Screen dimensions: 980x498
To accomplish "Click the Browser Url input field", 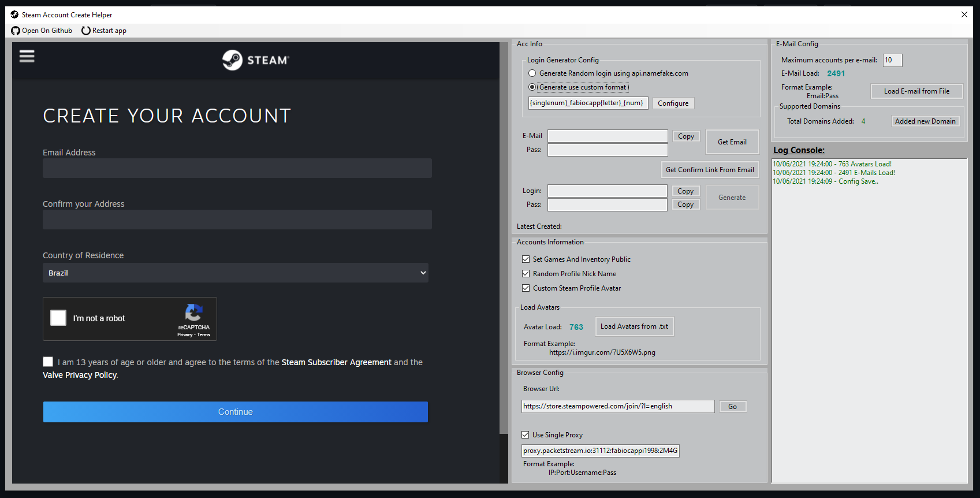I will click(618, 406).
